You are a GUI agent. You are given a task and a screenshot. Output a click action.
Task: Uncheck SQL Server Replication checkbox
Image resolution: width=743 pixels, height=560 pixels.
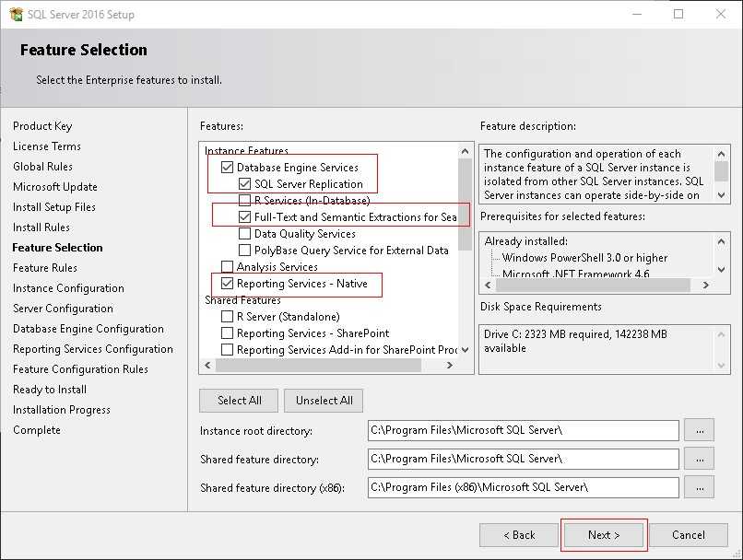[x=244, y=183]
